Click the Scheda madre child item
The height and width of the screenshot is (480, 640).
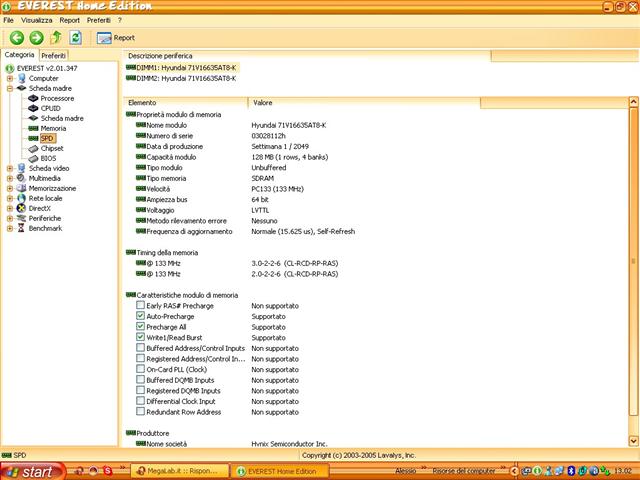[x=62, y=118]
